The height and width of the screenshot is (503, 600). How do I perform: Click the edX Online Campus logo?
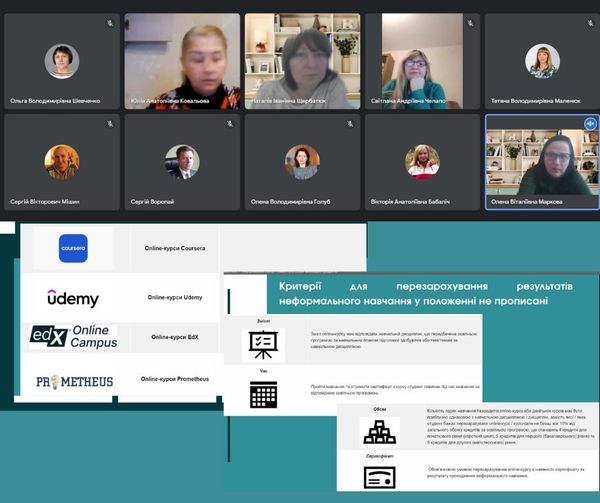pos(73,337)
